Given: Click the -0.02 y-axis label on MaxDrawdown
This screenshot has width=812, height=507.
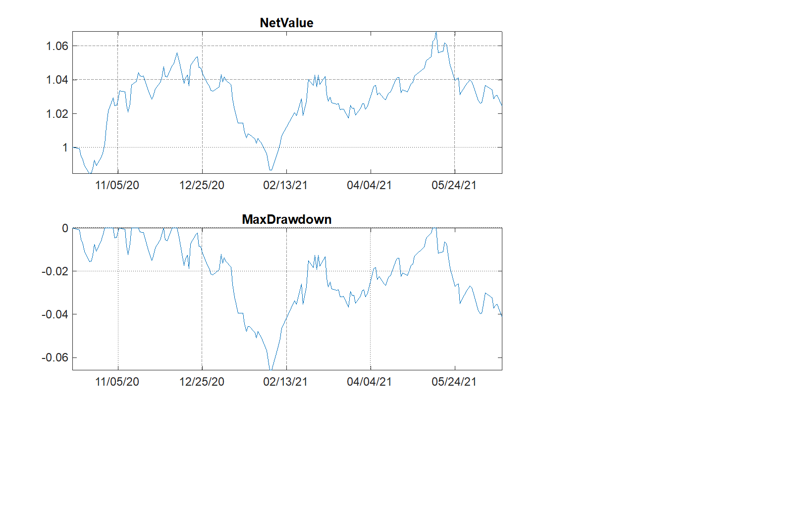Looking at the screenshot, I should click(54, 271).
